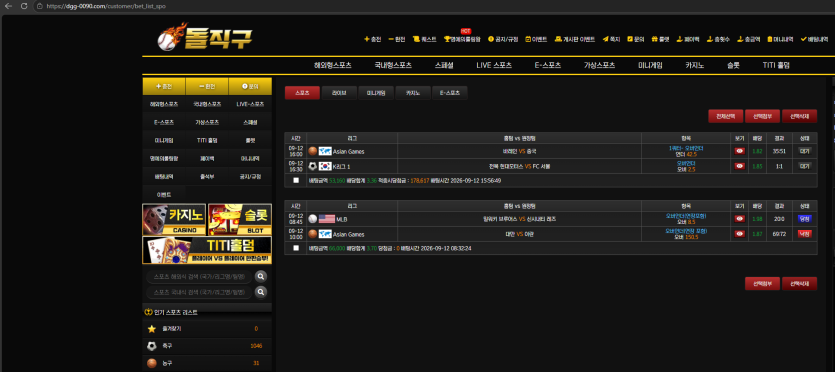The height and width of the screenshot is (372, 835).
Task: Click the search icon for 국내식 search
Action: 260,292
